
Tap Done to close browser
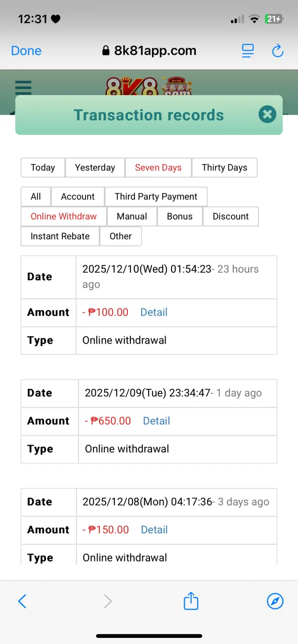(x=26, y=50)
